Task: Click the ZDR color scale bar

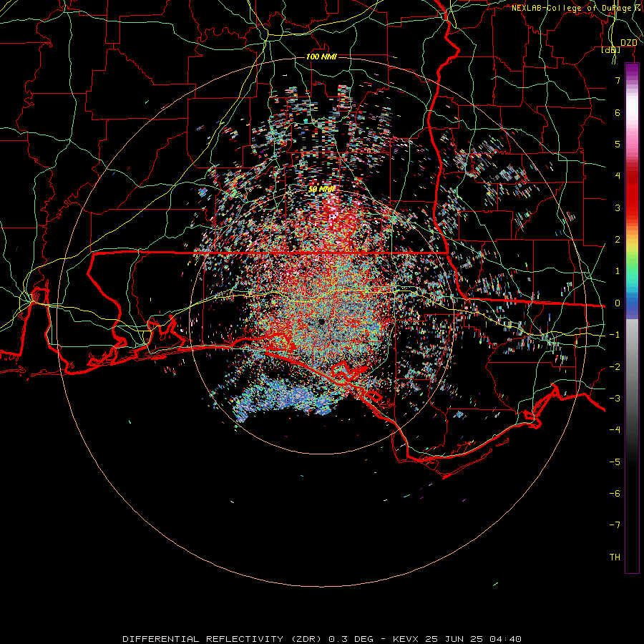Action: [x=632, y=318]
